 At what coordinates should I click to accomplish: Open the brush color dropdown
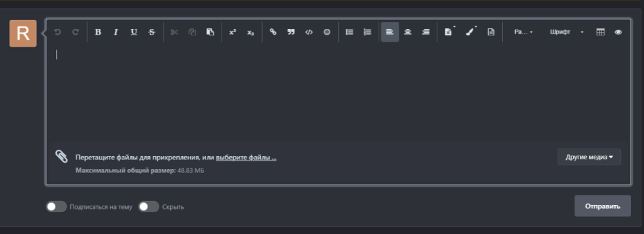pos(471,32)
